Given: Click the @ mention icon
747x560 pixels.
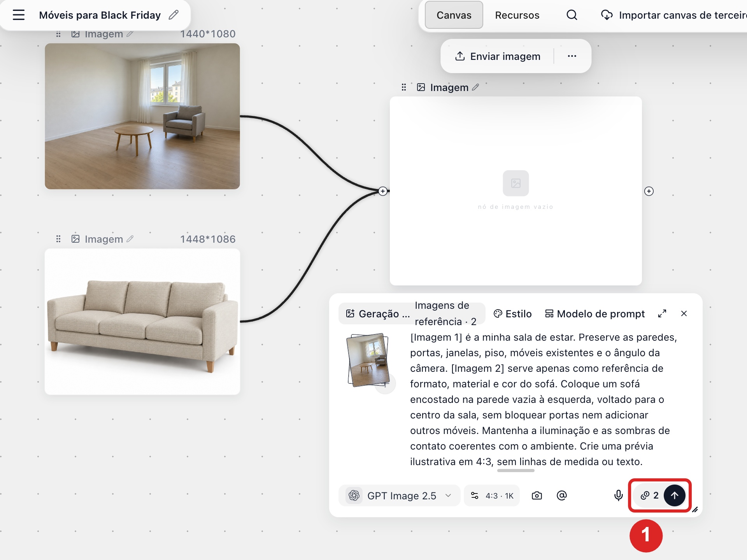Looking at the screenshot, I should coord(562,495).
